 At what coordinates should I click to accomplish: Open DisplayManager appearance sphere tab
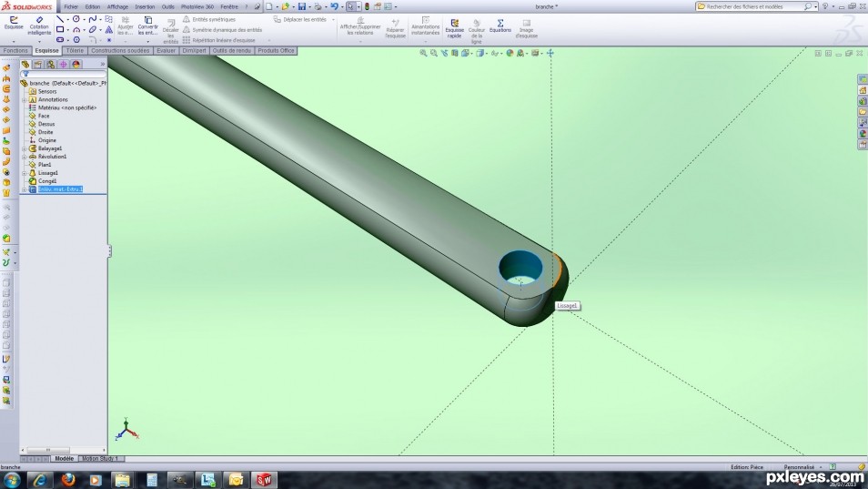pos(76,65)
